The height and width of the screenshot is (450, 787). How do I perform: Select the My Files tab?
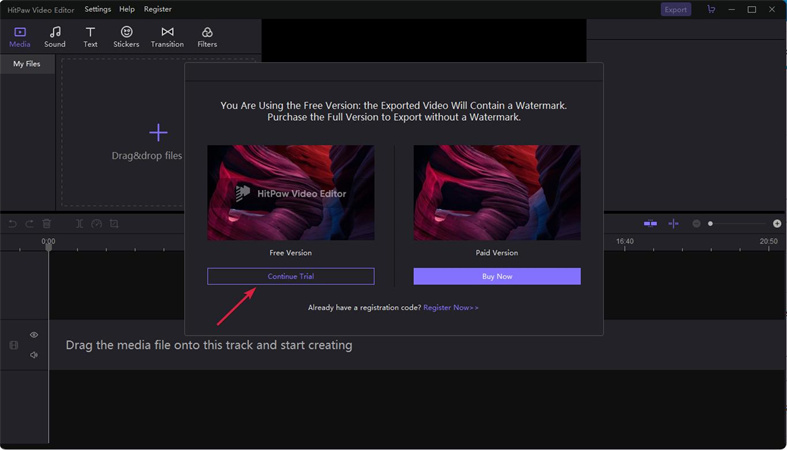(x=27, y=64)
